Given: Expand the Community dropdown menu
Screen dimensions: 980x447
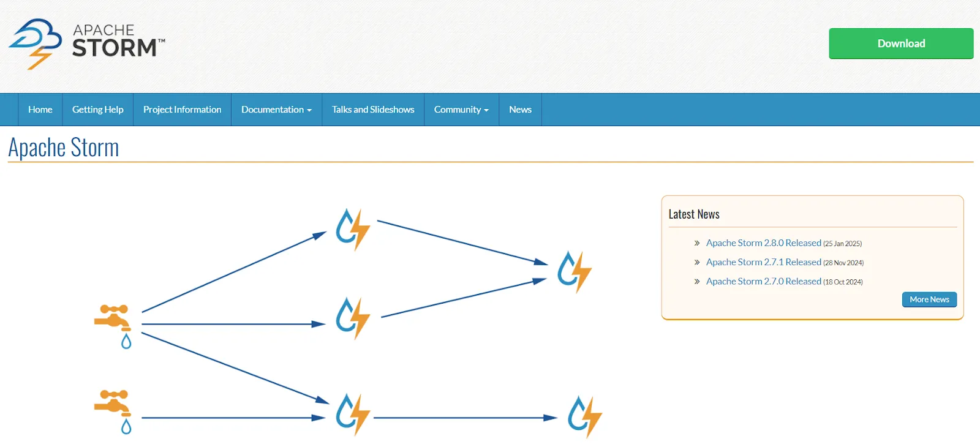Looking at the screenshot, I should tap(461, 110).
